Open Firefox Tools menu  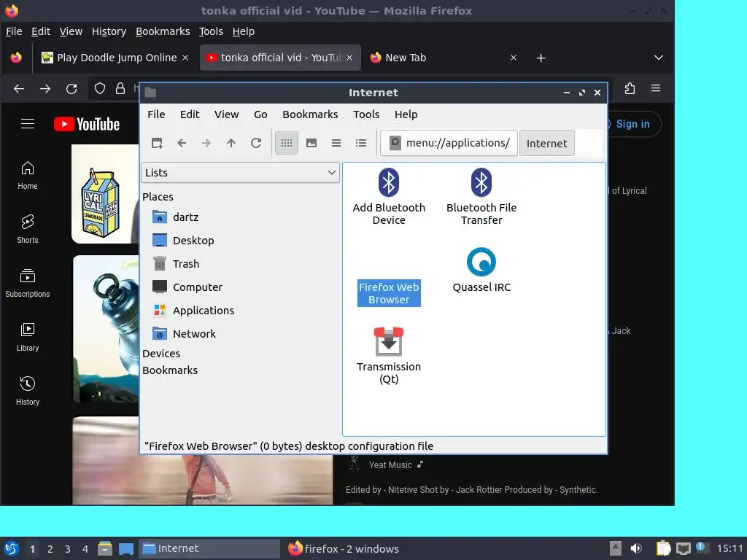[x=211, y=31]
